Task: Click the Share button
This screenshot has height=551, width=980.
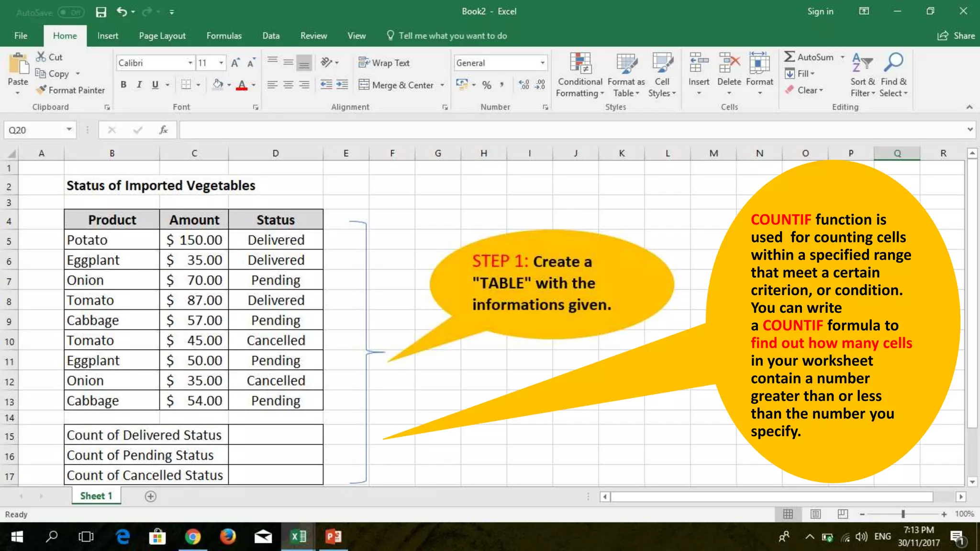Action: pyautogui.click(x=956, y=36)
